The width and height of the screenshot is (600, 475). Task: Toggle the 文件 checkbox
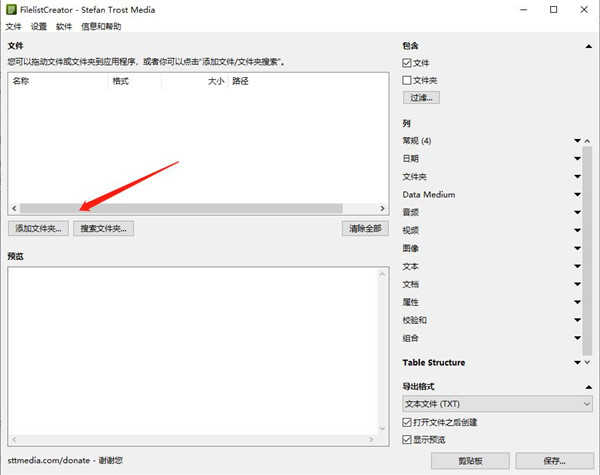407,63
